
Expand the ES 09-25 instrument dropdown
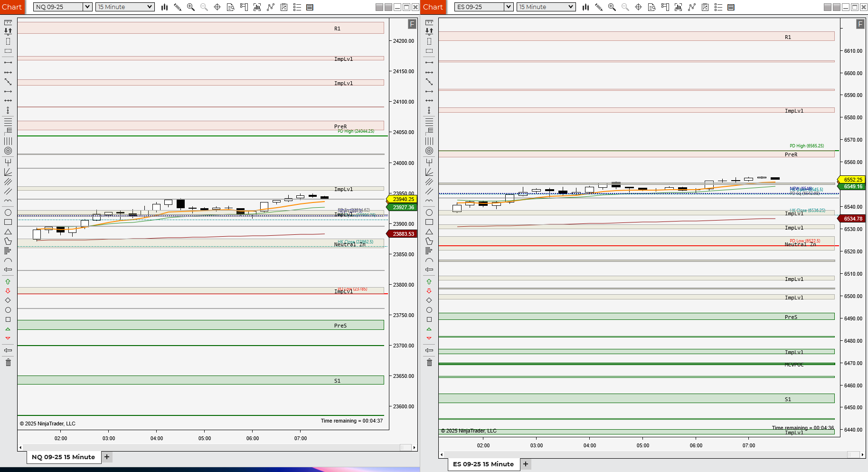point(509,7)
